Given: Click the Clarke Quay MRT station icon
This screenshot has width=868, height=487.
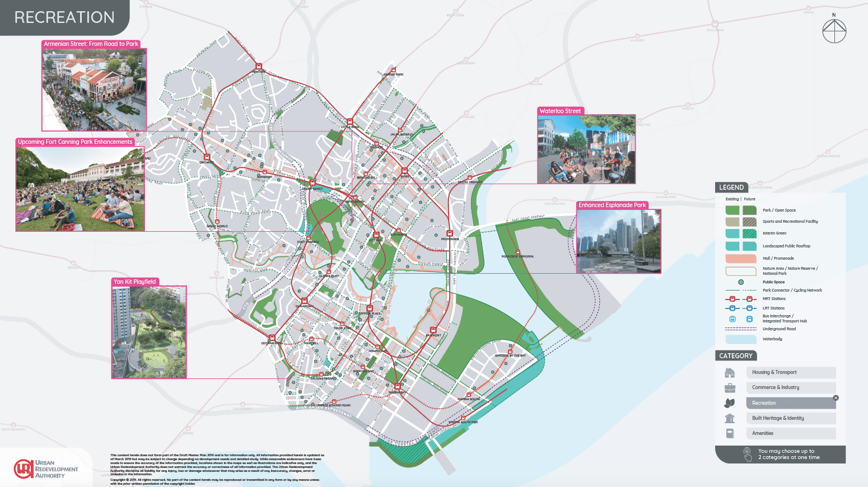Looking at the screenshot, I should [329, 272].
